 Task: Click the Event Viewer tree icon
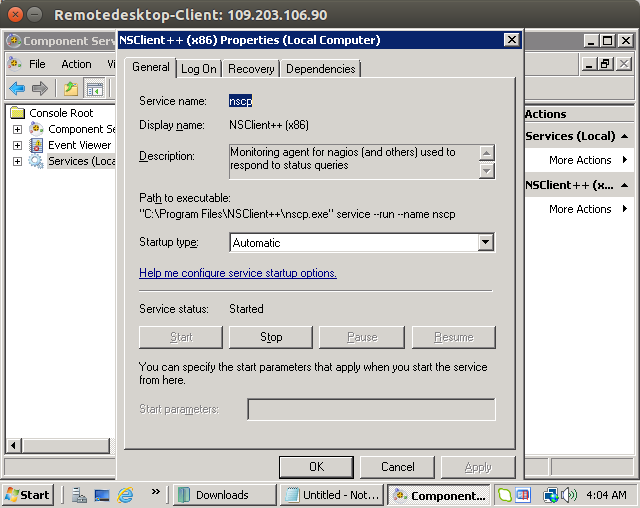(x=36, y=145)
